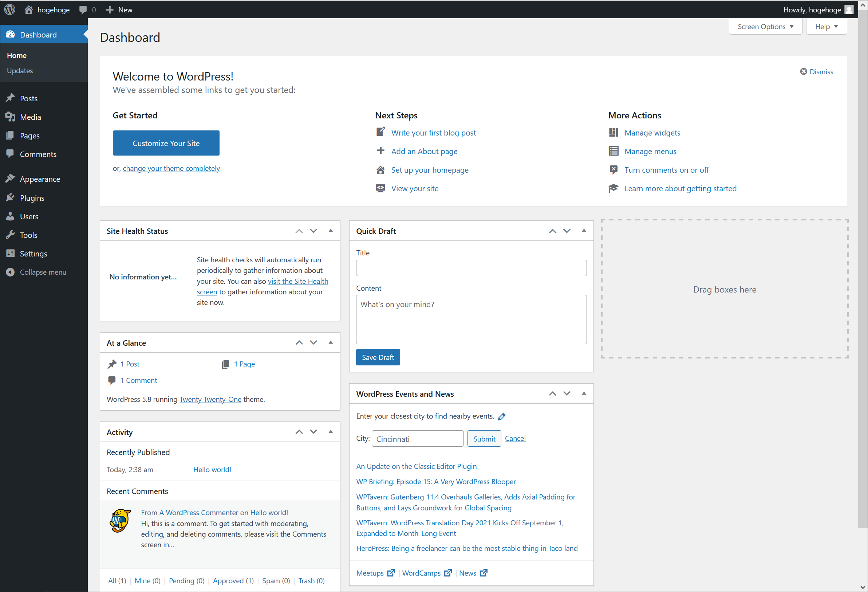The height and width of the screenshot is (592, 868).
Task: Cancel the city entry
Action: point(515,438)
